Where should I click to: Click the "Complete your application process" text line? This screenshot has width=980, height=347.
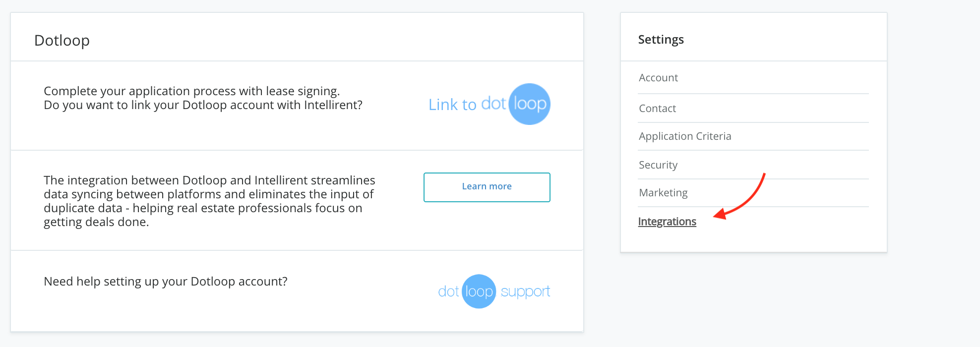coord(191,91)
